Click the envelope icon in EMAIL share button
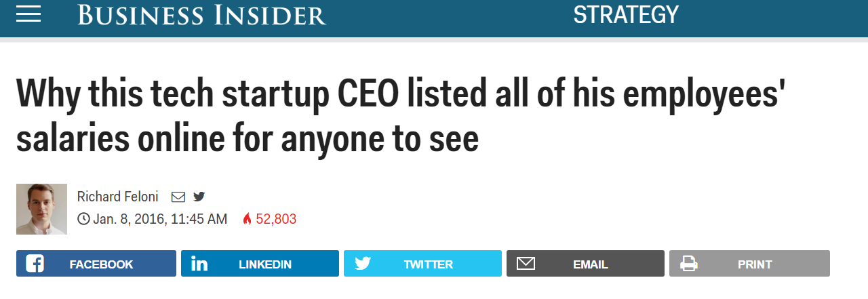868x299 pixels. [x=526, y=264]
